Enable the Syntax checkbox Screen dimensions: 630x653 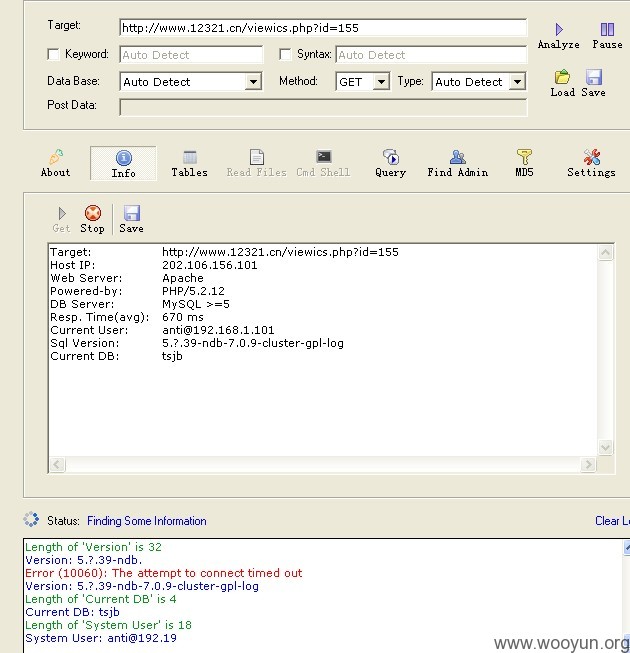285,54
